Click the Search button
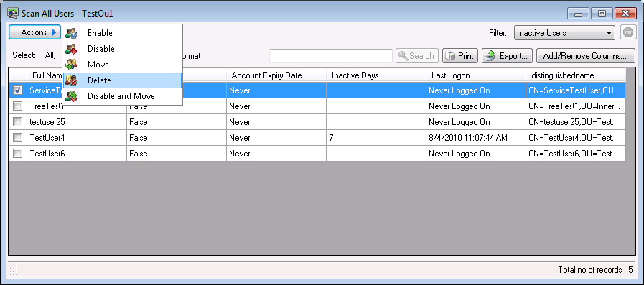Image resolution: width=644 pixels, height=285 pixels. (417, 56)
